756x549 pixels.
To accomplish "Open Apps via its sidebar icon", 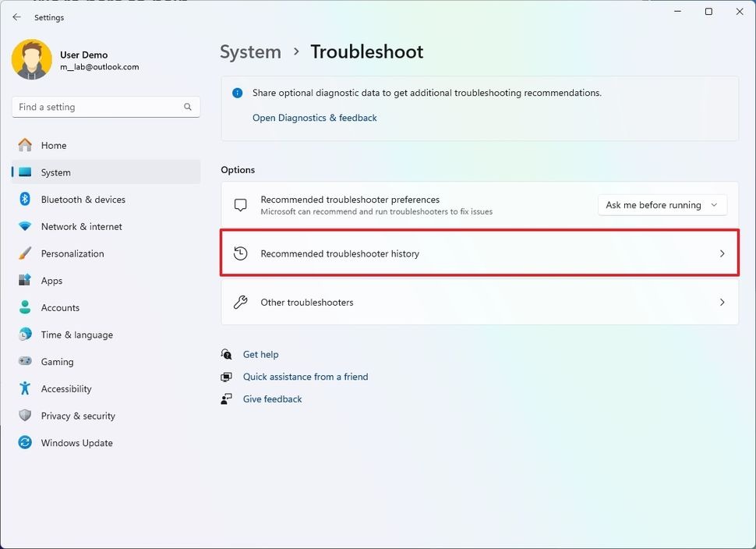I will point(24,280).
